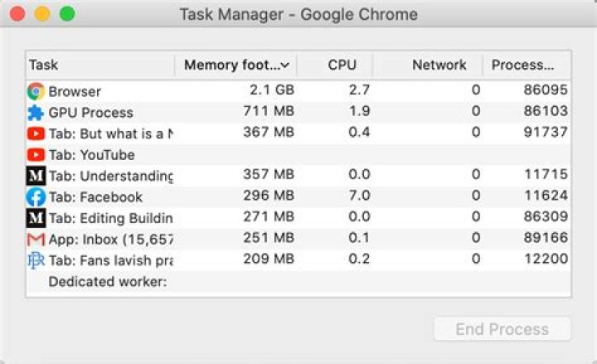Click process ID 86103
Viewport: 597px width, 364px height.
pyautogui.click(x=546, y=111)
